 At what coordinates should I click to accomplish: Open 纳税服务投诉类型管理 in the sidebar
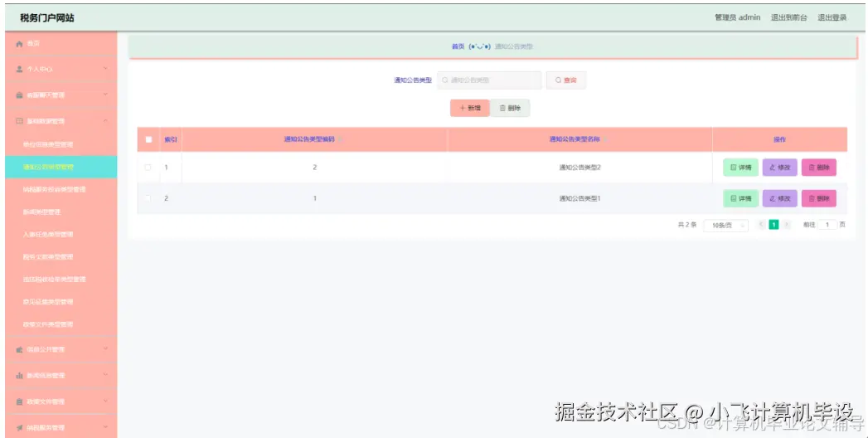(61, 189)
